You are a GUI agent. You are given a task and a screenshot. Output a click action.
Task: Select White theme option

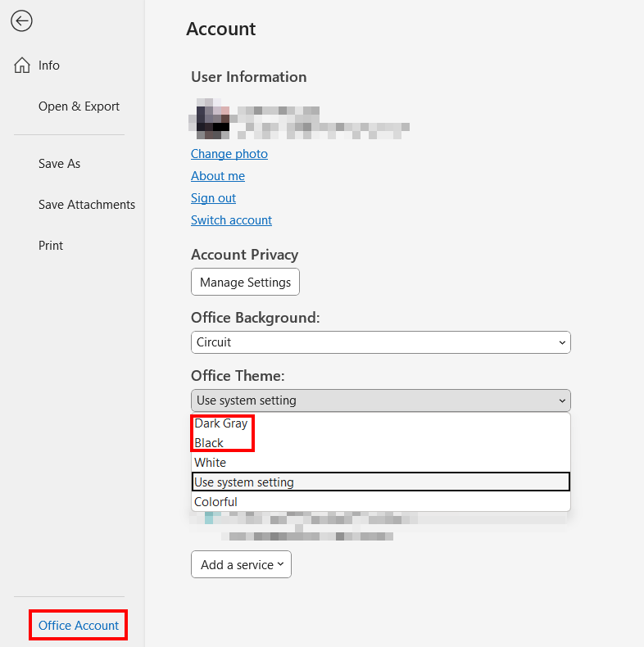[x=381, y=463]
